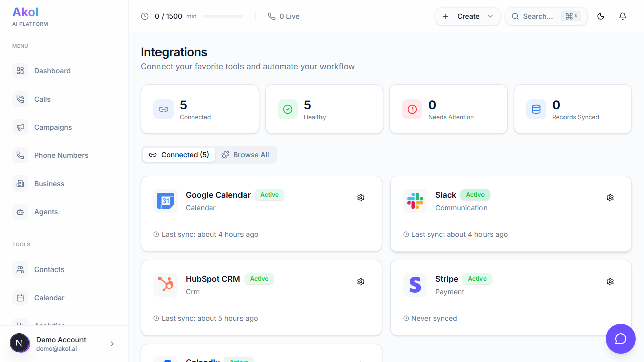The height and width of the screenshot is (362, 644).
Task: Click the minutes usage progress bar
Action: tap(222, 16)
